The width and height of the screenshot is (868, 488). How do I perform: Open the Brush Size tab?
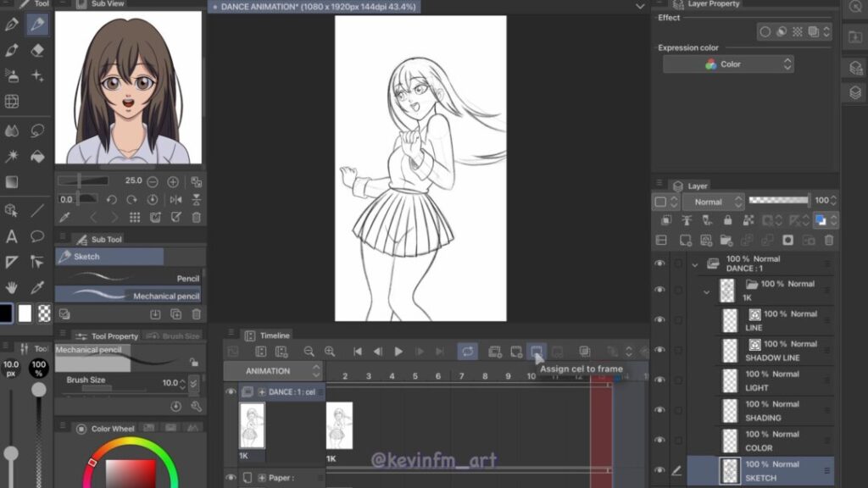(x=174, y=335)
